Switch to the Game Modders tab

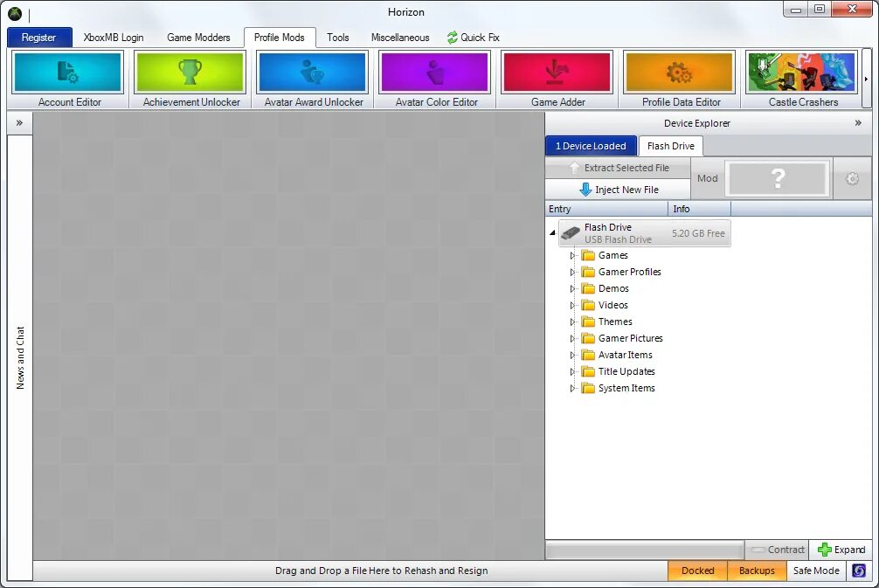pyautogui.click(x=198, y=38)
